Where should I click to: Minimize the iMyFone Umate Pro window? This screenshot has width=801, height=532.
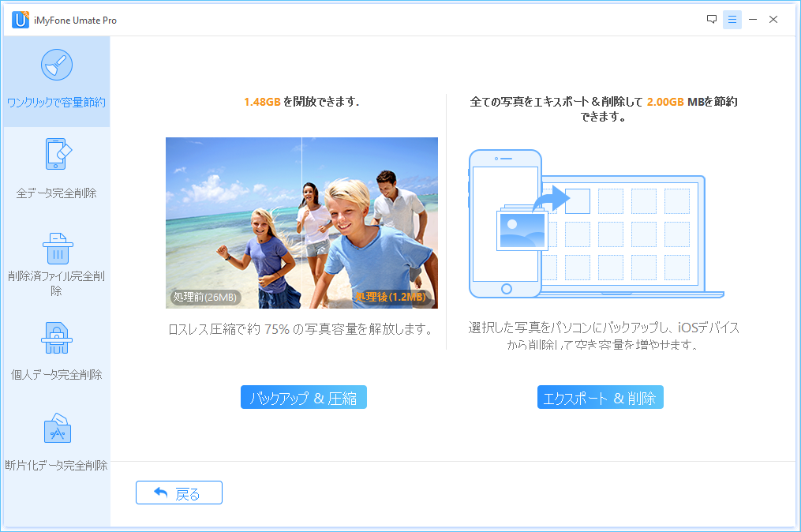[753, 18]
